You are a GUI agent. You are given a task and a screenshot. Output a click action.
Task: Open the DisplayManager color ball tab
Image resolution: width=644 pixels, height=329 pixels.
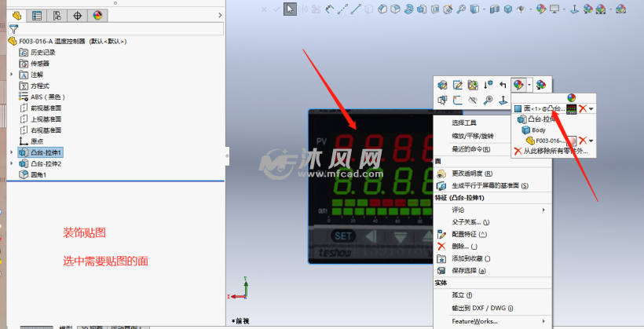(97, 16)
